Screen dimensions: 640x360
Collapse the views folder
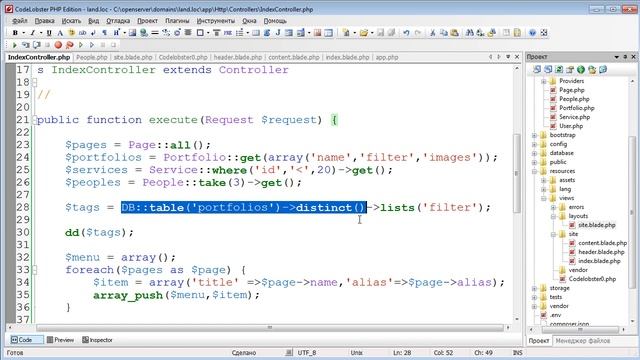coord(544,198)
